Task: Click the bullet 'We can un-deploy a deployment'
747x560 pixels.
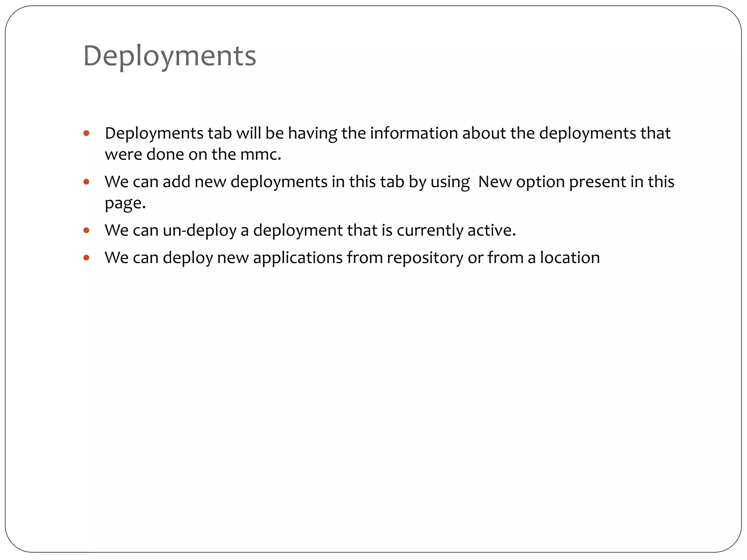Action: [x=310, y=230]
